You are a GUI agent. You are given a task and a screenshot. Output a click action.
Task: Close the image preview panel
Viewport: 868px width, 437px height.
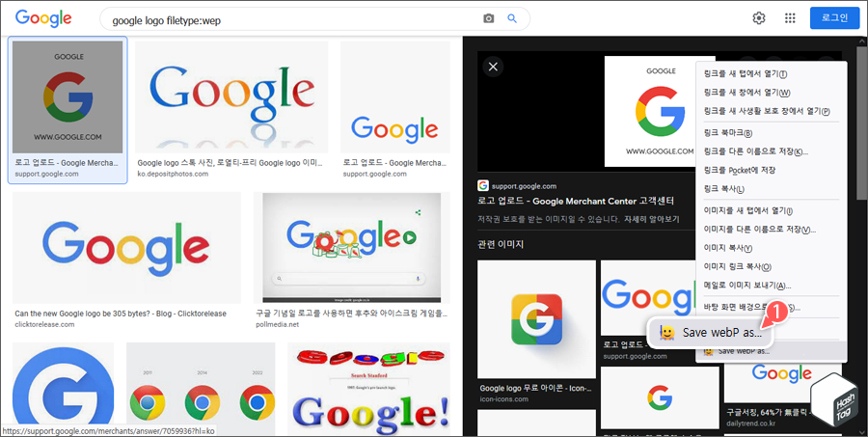pos(493,67)
